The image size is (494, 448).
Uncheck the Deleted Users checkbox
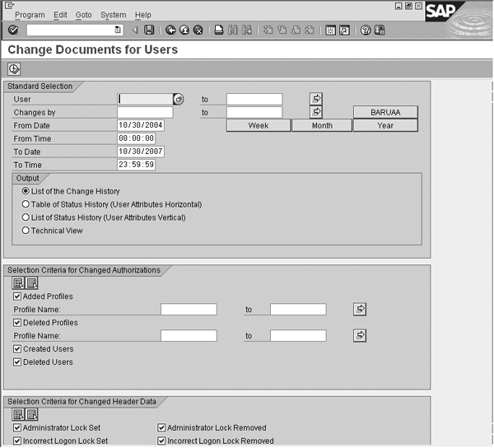[17, 362]
